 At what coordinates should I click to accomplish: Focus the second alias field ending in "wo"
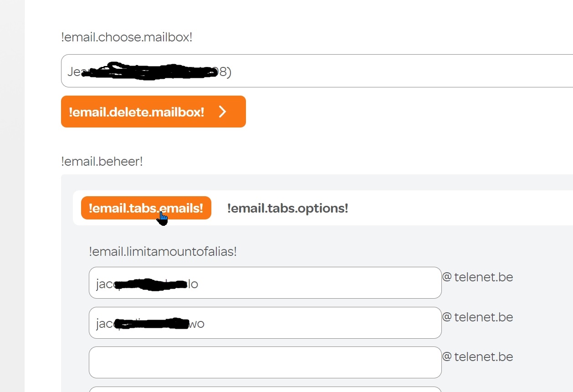(x=265, y=323)
